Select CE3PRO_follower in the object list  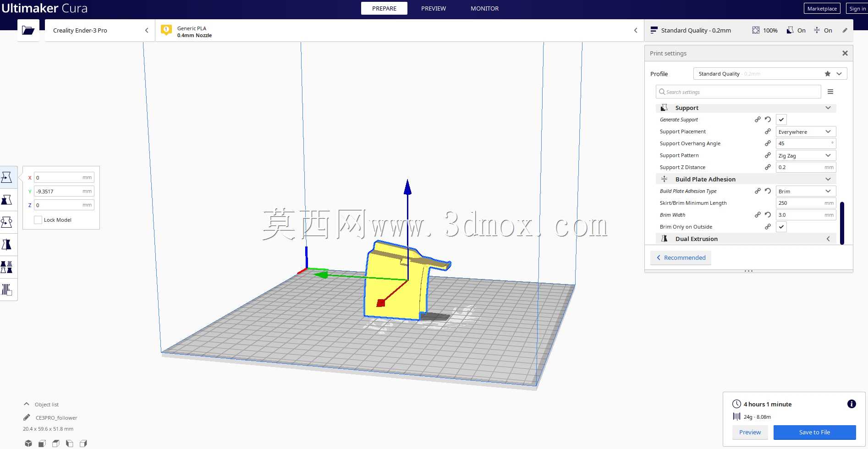coord(56,417)
